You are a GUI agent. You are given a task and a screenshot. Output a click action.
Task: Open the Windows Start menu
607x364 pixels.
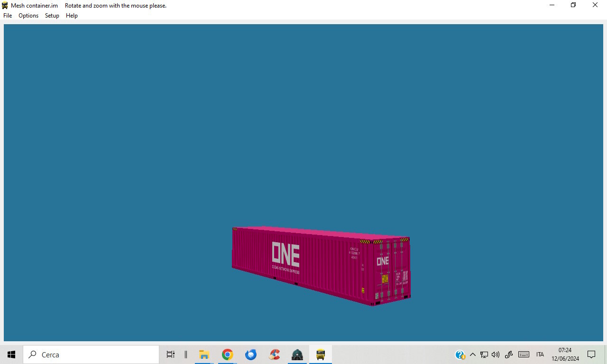(x=11, y=355)
